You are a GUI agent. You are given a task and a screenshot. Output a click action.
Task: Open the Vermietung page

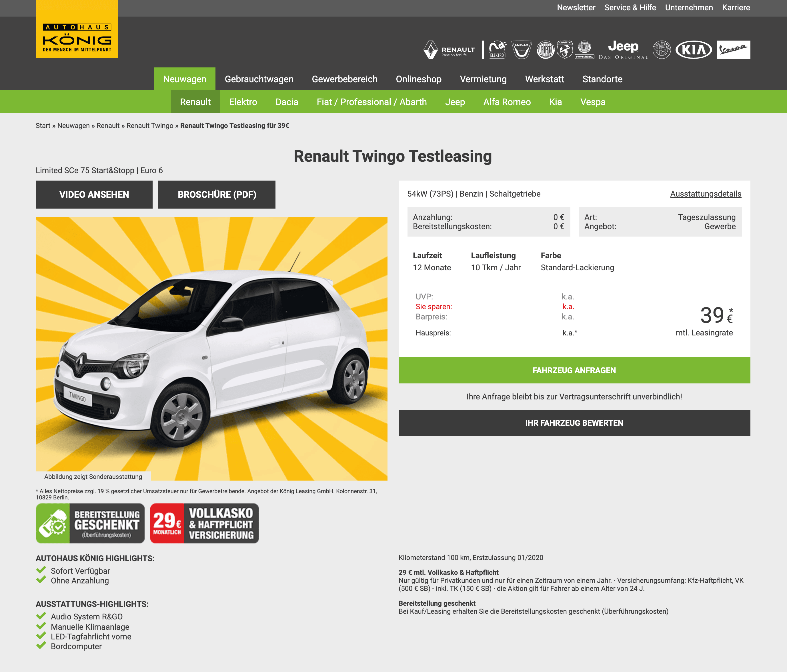[483, 79]
